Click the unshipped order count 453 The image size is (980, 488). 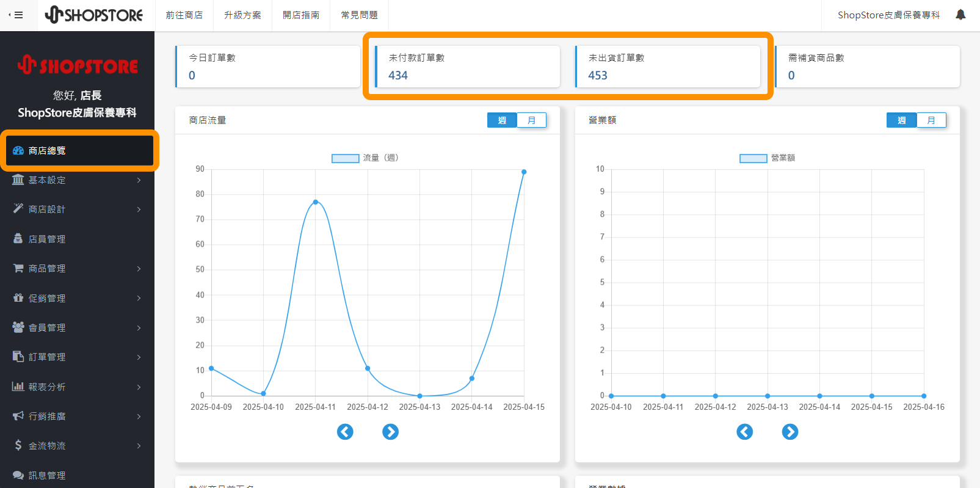point(598,75)
